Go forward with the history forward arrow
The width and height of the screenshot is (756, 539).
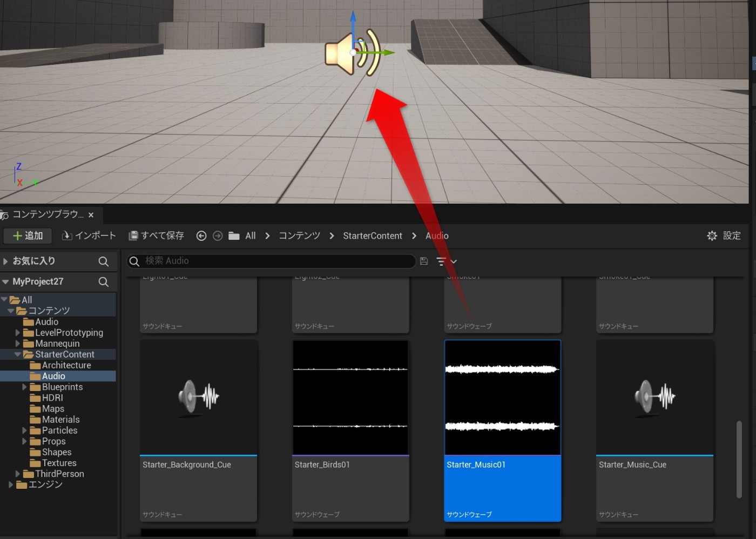click(x=218, y=236)
